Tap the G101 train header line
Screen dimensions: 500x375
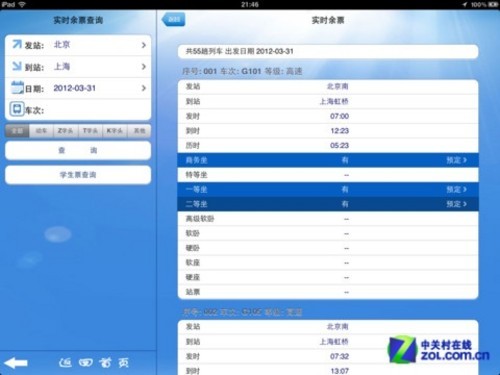pyautogui.click(x=242, y=71)
